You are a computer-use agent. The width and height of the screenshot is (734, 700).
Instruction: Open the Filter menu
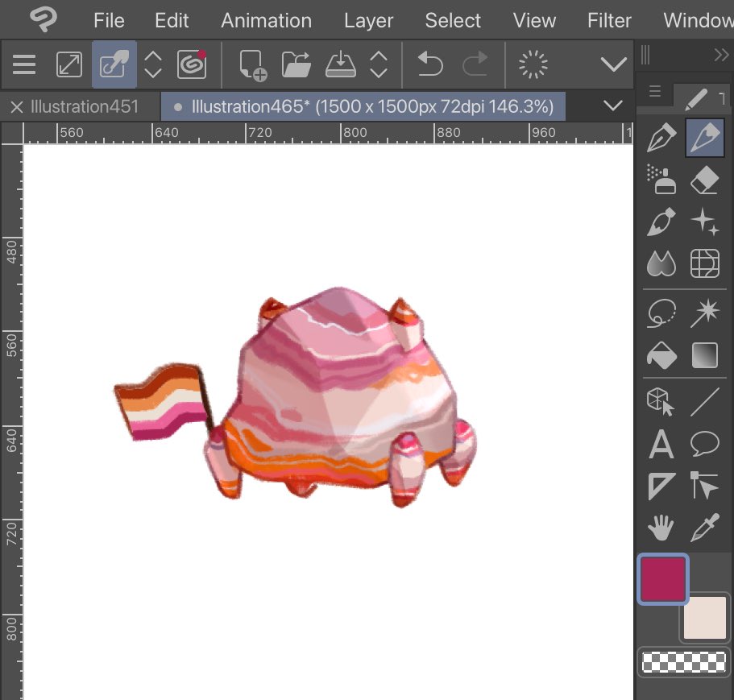[x=609, y=21]
